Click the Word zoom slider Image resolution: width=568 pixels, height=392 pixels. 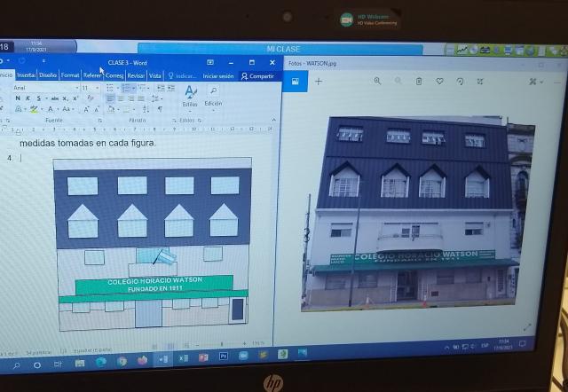(x=221, y=344)
